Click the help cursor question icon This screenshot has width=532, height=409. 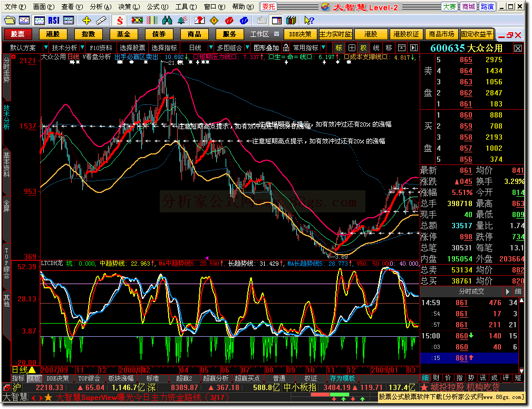[x=309, y=21]
